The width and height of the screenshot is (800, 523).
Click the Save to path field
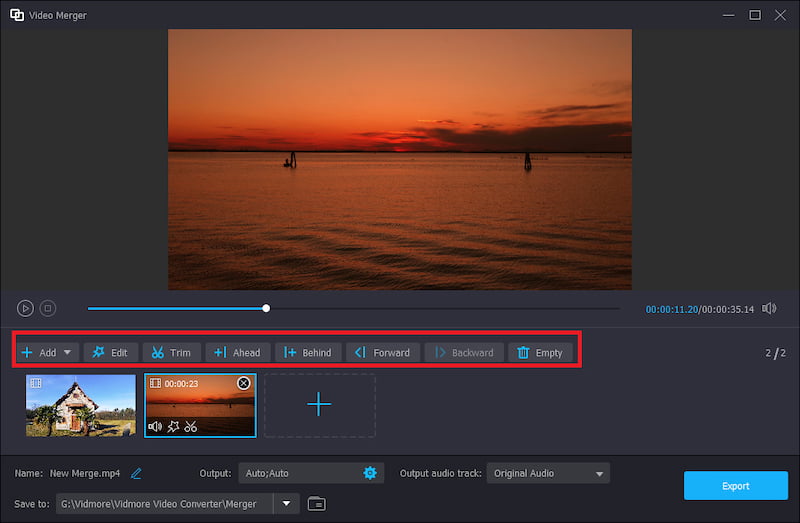(x=164, y=504)
